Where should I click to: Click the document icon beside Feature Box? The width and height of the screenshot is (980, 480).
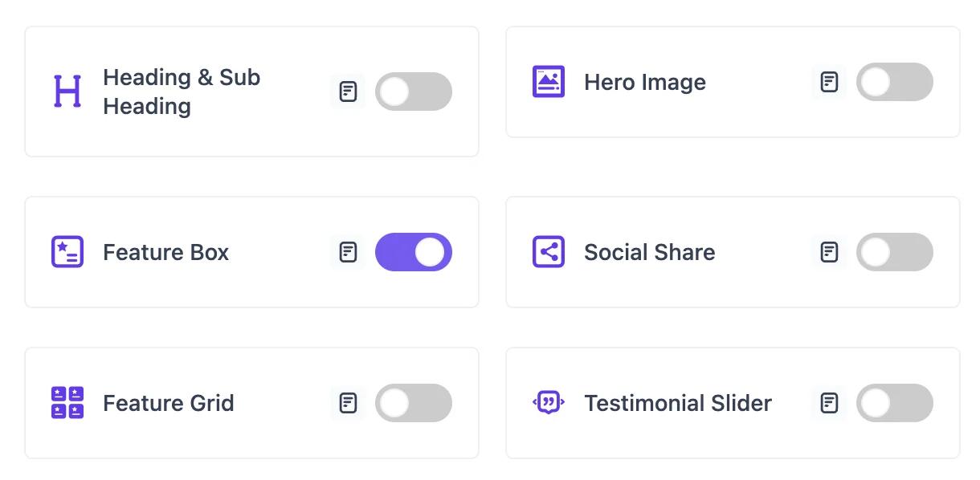tap(348, 252)
